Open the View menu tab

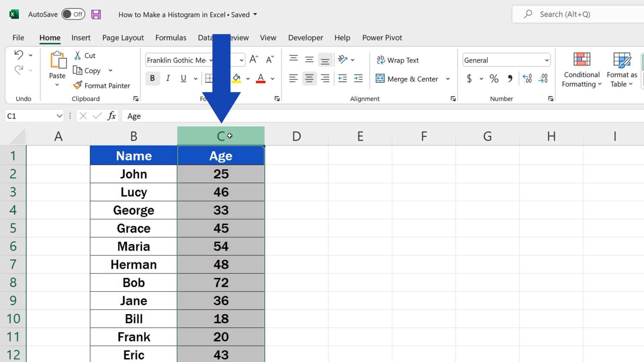point(268,38)
